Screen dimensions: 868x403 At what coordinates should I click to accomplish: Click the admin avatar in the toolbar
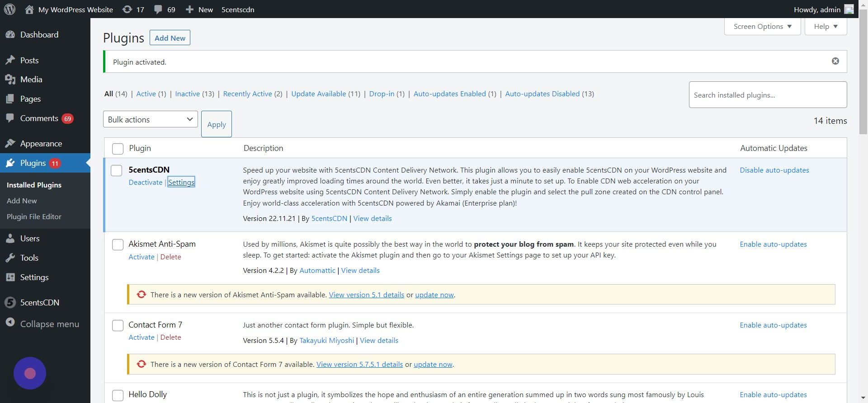(849, 9)
